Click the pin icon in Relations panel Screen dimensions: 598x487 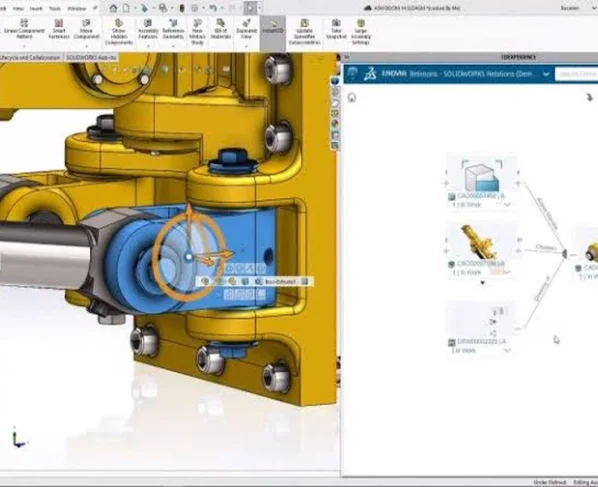[x=590, y=98]
